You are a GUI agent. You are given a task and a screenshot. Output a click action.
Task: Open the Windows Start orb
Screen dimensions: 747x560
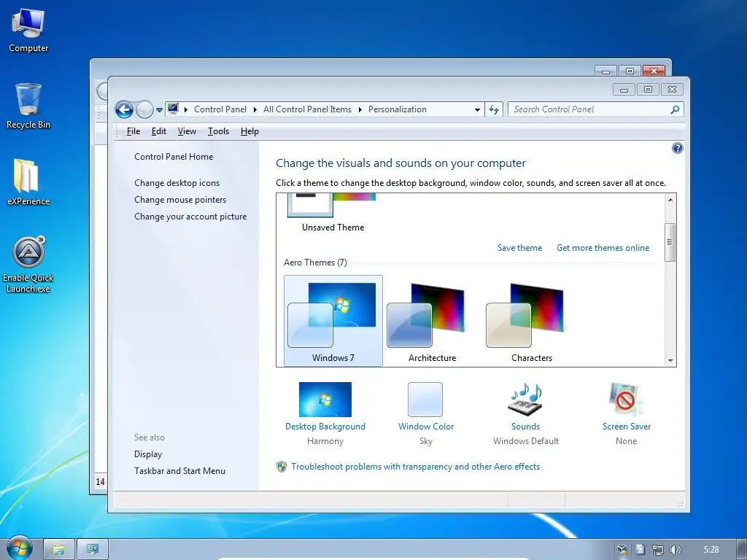tap(20, 550)
